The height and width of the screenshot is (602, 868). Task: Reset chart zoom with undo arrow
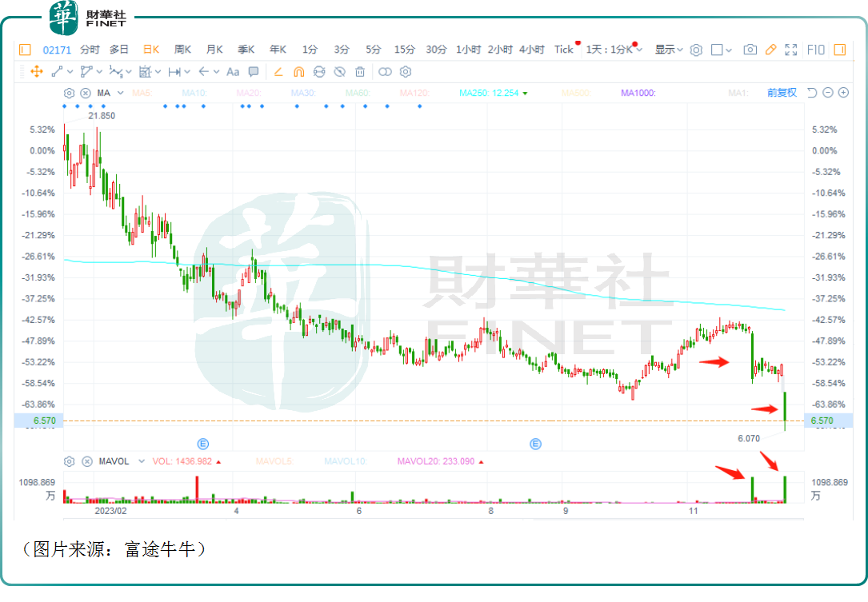click(x=812, y=93)
